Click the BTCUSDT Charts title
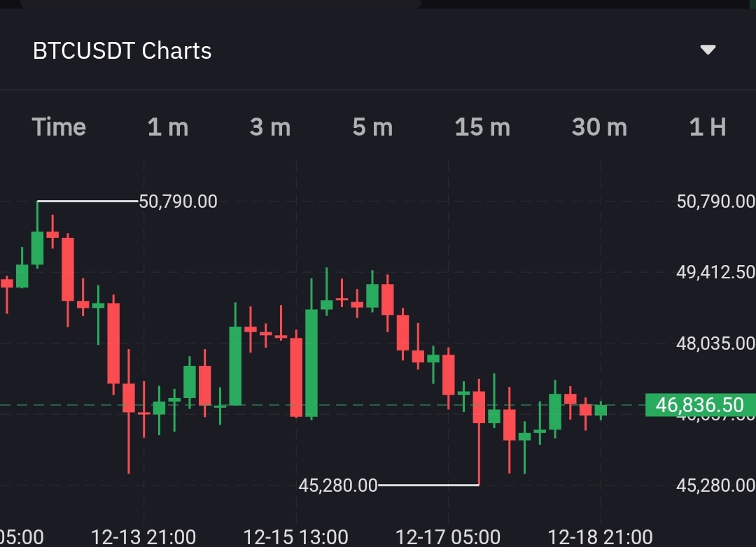This screenshot has width=756, height=547. pyautogui.click(x=122, y=51)
